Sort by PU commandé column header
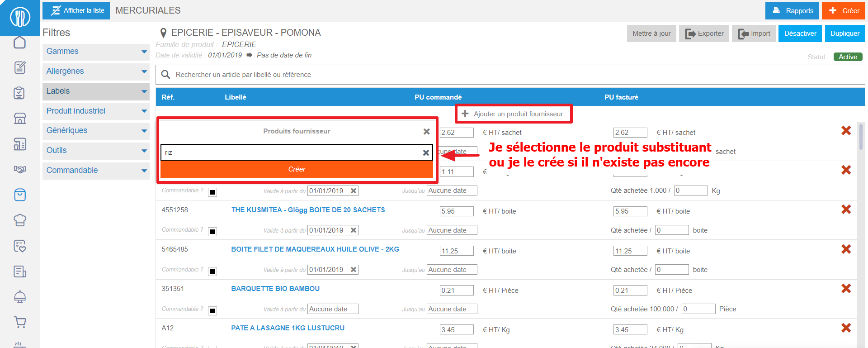The height and width of the screenshot is (348, 868). [x=438, y=97]
